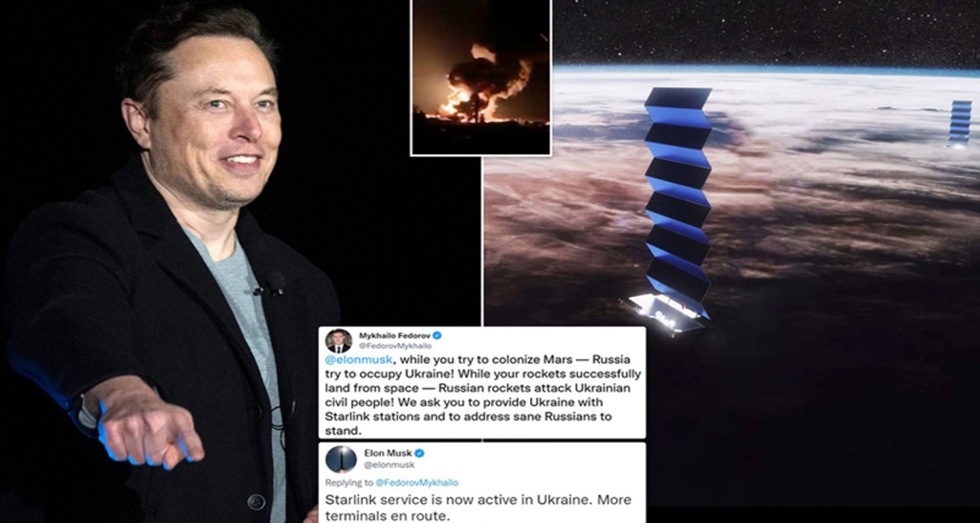The width and height of the screenshot is (980, 523).
Task: Open the blue @elonmusk mention in the tweet
Action: (x=359, y=360)
